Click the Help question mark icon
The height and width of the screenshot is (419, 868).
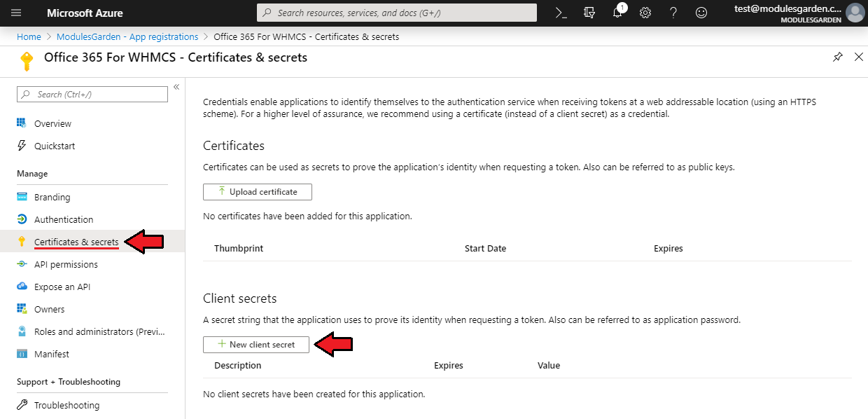point(673,13)
